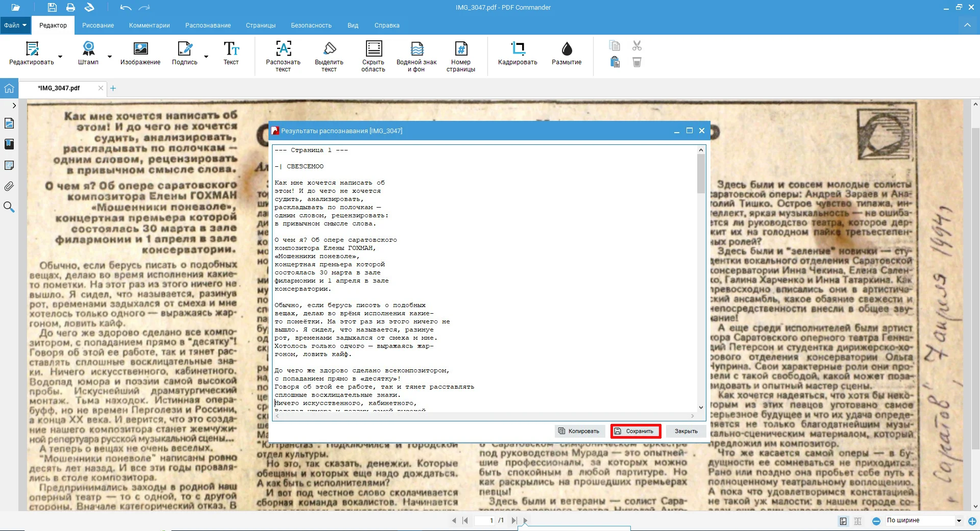
Task: Enable single page view mode
Action: [x=843, y=521]
